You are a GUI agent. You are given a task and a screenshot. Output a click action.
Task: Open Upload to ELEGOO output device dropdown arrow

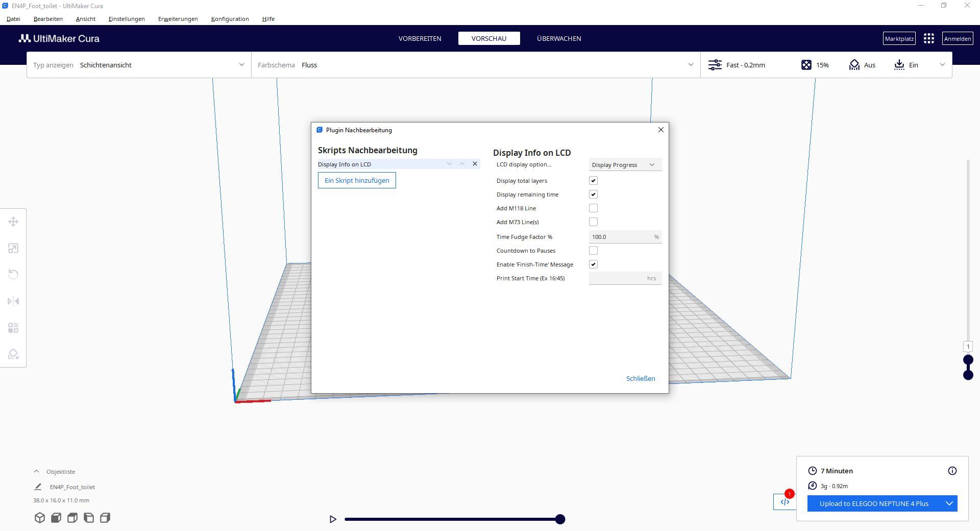949,503
